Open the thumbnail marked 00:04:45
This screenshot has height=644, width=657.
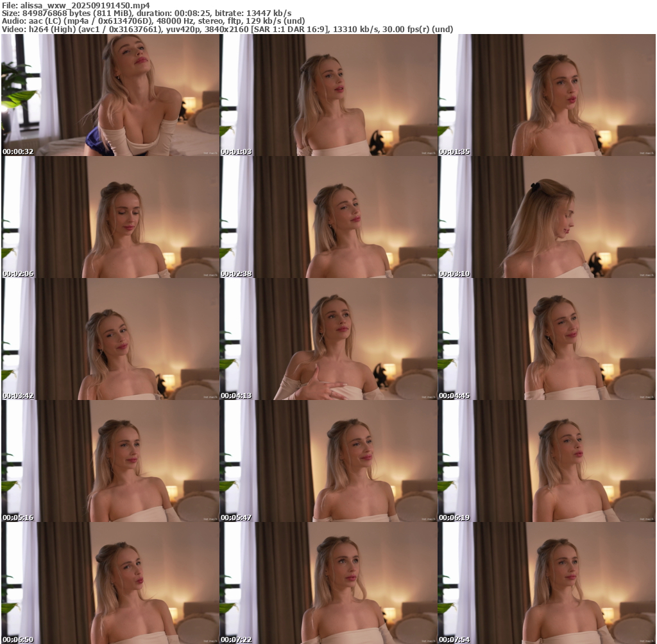pos(547,339)
